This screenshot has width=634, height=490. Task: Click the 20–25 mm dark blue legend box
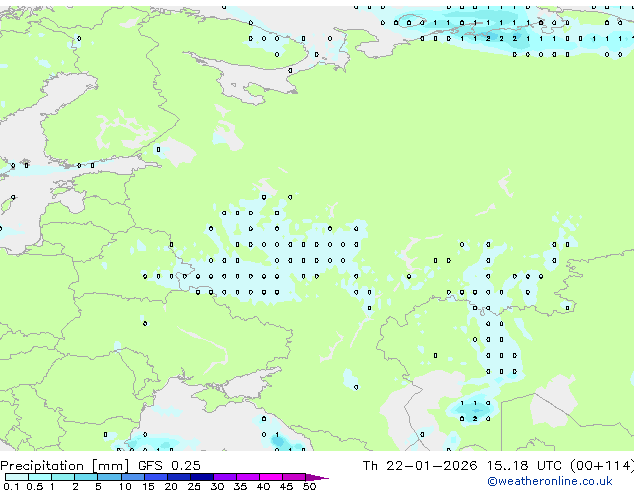point(179,477)
